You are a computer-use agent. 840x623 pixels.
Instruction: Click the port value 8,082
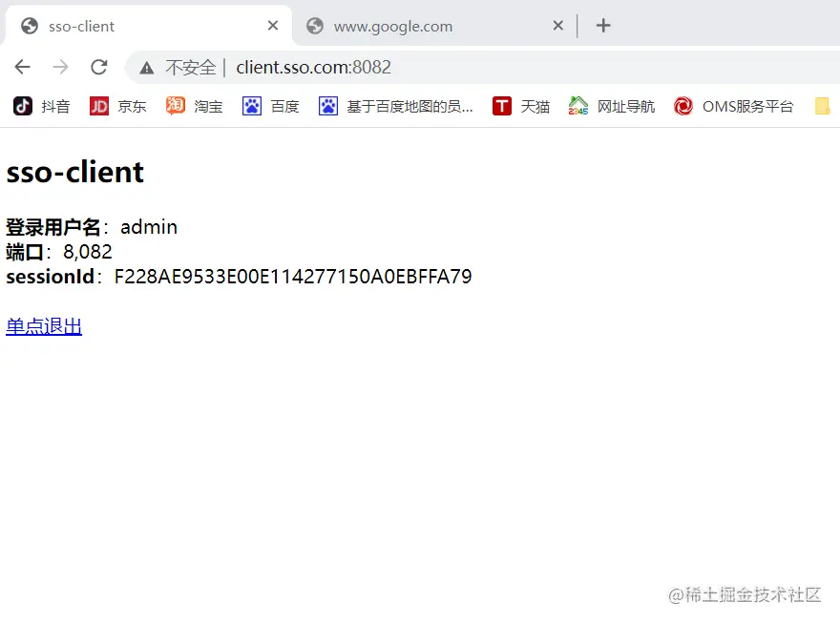(x=88, y=252)
